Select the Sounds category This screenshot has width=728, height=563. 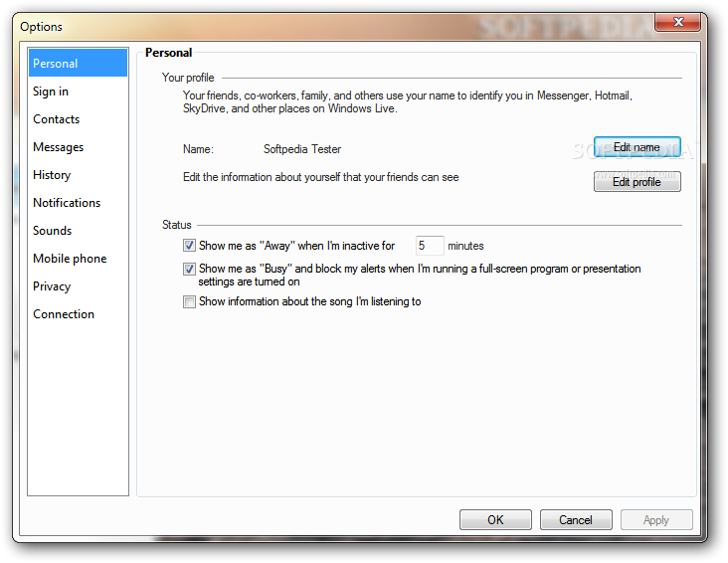pos(78,231)
